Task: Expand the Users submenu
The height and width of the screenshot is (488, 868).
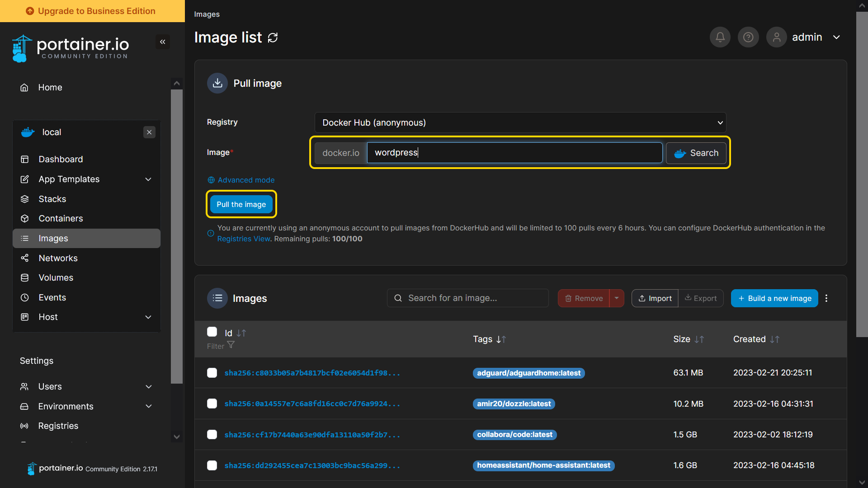Action: tap(149, 387)
